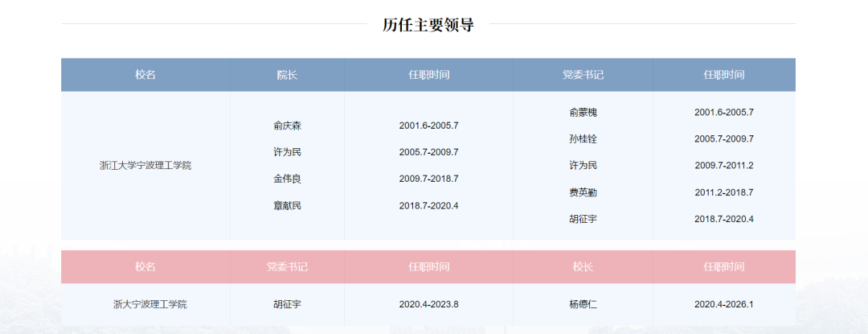This screenshot has height=334, width=868.
Task: Select 许为民 in the 党委书记 column
Action: point(583,166)
